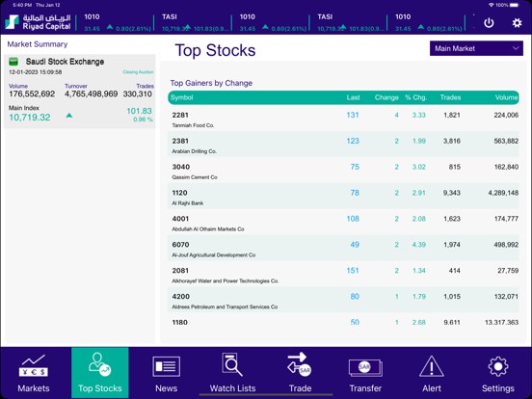532x399 pixels.
Task: Select 1120 Al Rajhi Bank row
Action: click(343, 196)
